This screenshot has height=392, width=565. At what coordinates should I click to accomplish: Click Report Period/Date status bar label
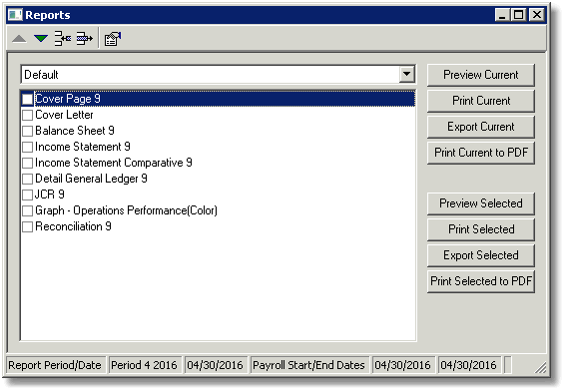[x=55, y=365]
